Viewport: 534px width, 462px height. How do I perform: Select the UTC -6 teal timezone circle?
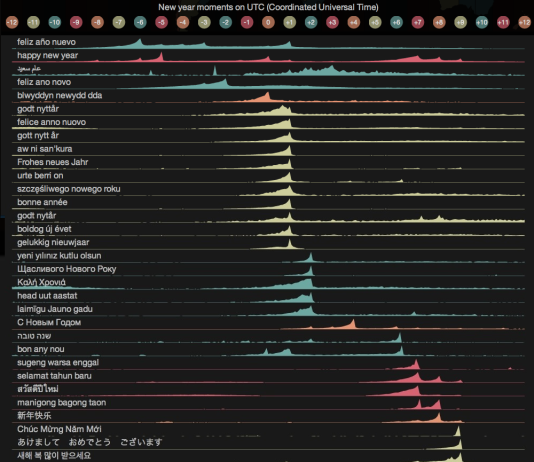click(x=140, y=22)
